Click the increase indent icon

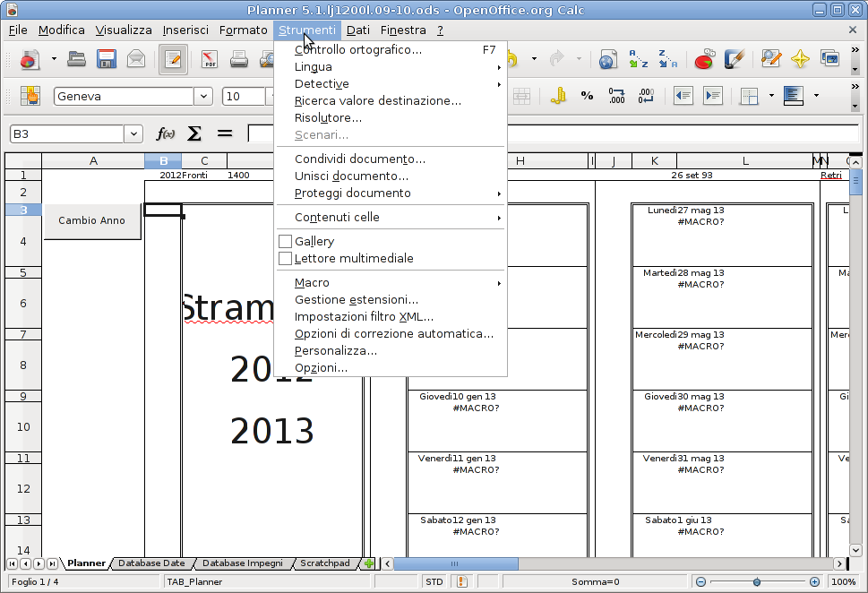coord(713,96)
